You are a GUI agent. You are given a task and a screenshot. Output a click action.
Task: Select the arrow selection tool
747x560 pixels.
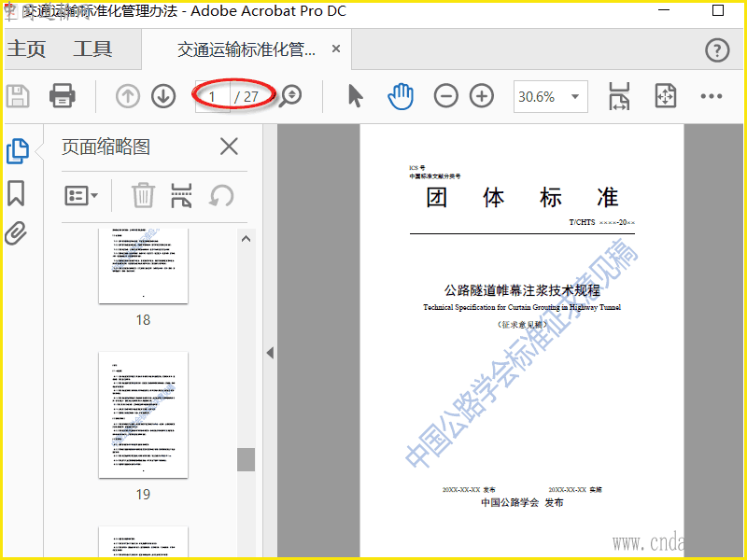(356, 96)
